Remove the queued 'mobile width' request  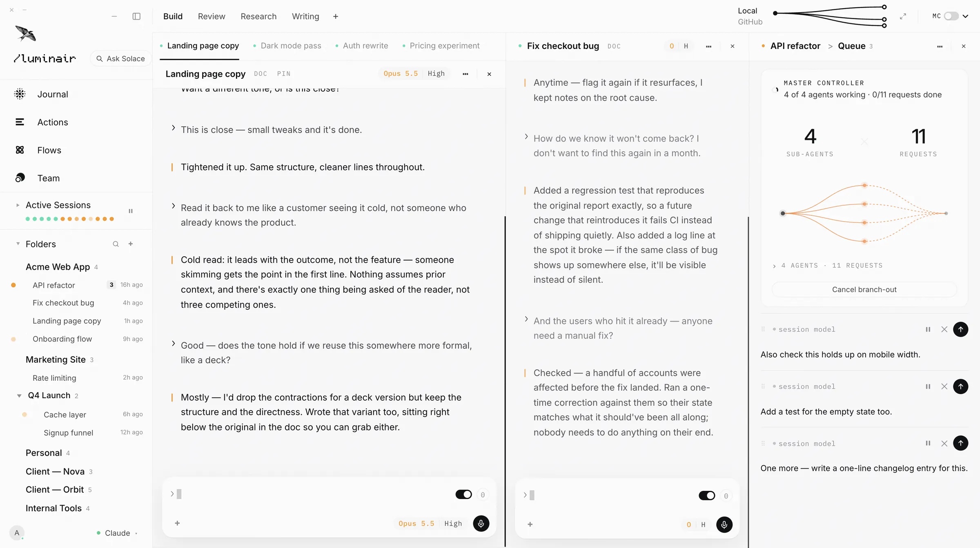[944, 329]
